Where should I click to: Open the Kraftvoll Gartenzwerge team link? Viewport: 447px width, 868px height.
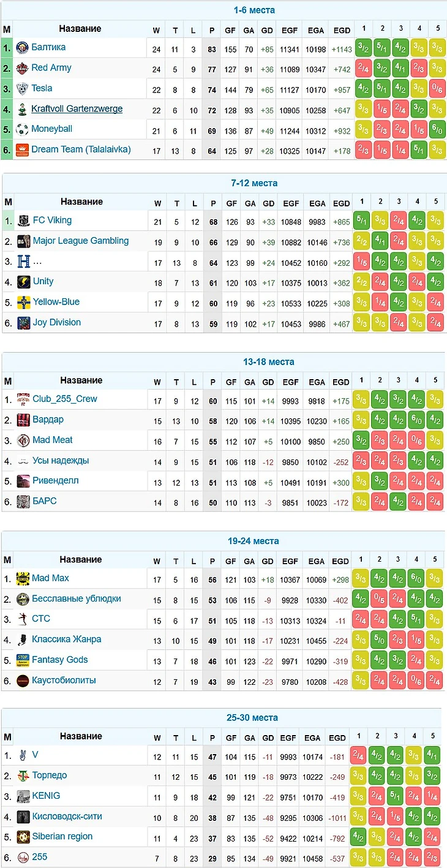[77, 108]
